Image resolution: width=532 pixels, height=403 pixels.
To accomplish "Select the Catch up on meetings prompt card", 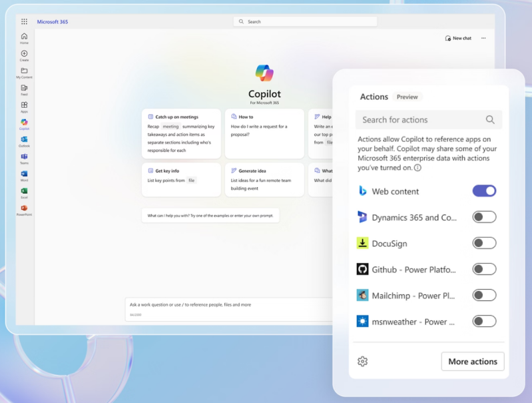I will 181,134.
